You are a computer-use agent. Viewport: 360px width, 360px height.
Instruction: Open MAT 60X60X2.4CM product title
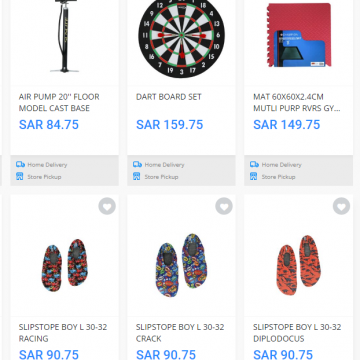click(297, 102)
